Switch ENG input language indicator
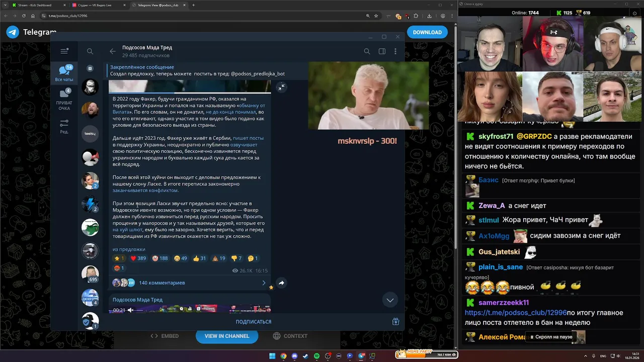644x362 pixels. (x=603, y=356)
